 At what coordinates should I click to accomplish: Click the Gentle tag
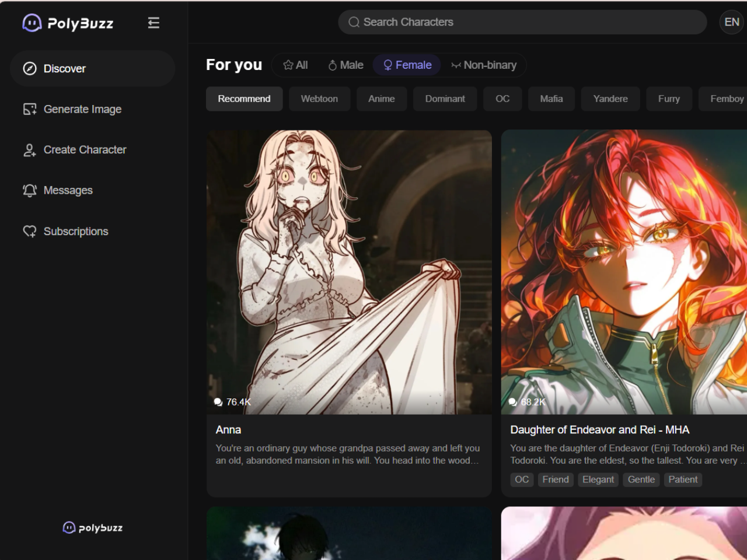[641, 480]
